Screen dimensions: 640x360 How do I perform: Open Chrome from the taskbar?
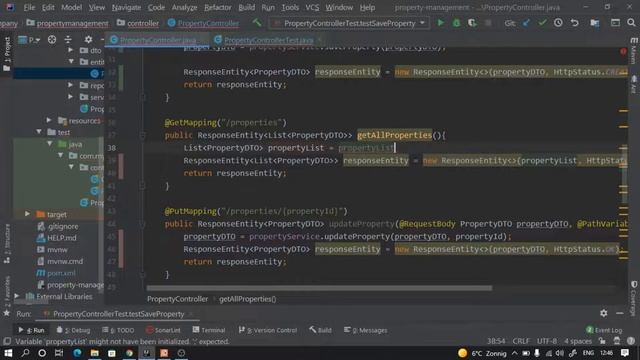click(x=129, y=353)
